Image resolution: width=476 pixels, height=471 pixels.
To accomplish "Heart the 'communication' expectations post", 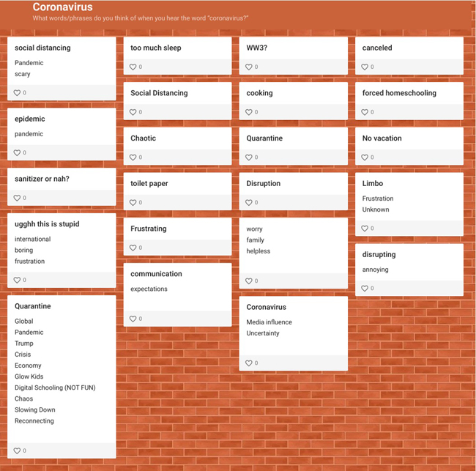I will (133, 319).
